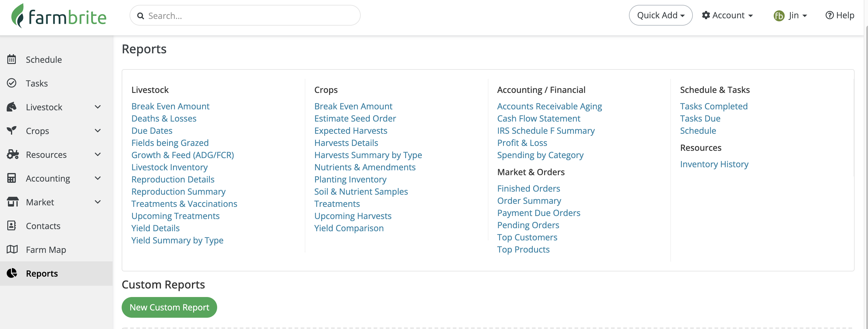Click the Farm Map folded map icon
Image resolution: width=868 pixels, height=329 pixels.
(x=12, y=249)
